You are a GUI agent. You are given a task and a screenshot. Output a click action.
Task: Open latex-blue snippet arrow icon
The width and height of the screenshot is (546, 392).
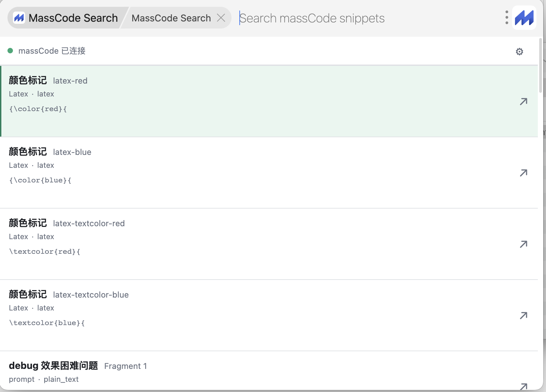coord(524,173)
